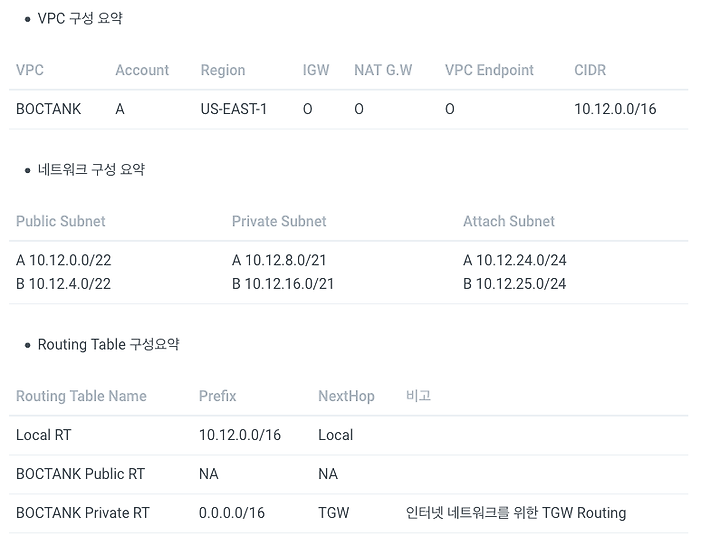Viewport: 720px width, 546px height.
Task: Click the TGW Routing remark text
Action: [x=516, y=513]
